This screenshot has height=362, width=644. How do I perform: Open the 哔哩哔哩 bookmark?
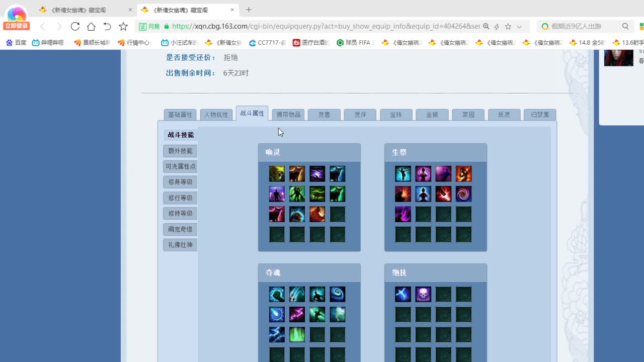(x=49, y=43)
